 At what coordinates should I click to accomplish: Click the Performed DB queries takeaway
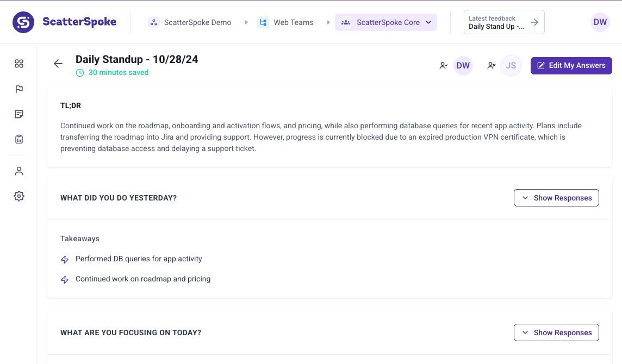(x=139, y=259)
